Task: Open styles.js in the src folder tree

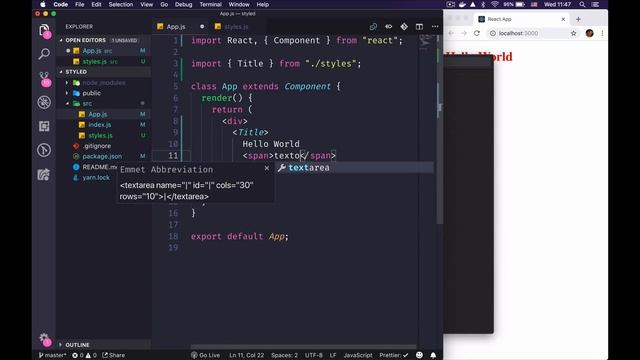Action: coord(100,136)
